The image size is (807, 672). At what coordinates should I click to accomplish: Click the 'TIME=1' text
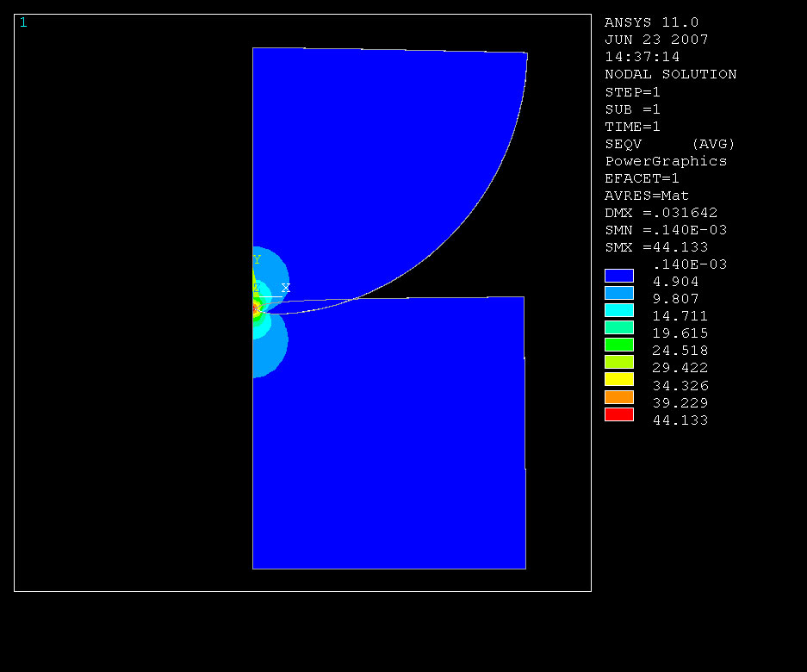click(632, 127)
